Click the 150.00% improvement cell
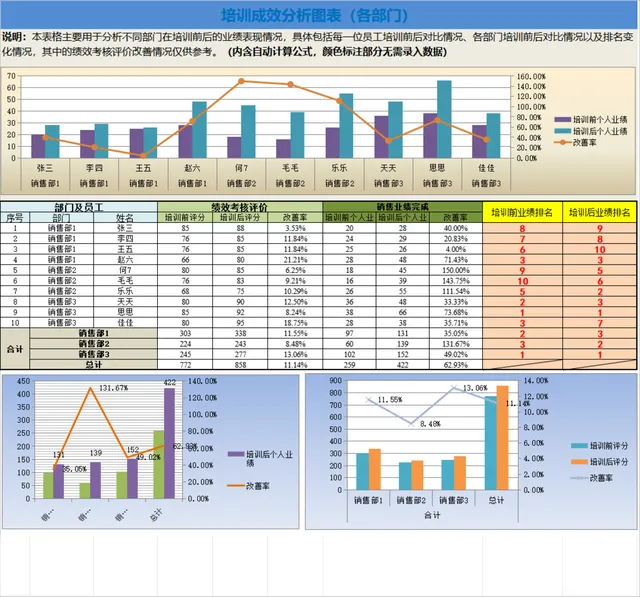Screen dimensions: 640x597 [456, 270]
